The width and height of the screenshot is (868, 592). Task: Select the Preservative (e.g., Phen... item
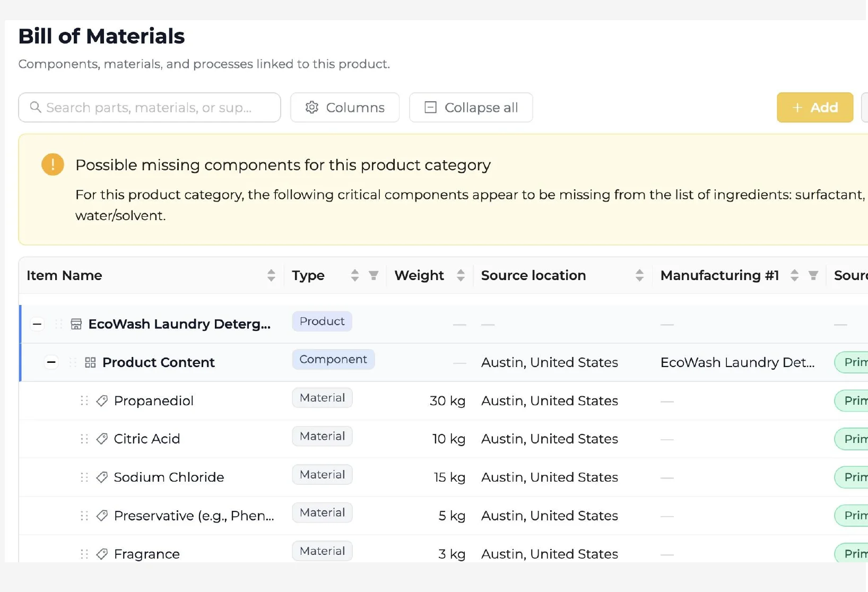tap(194, 516)
